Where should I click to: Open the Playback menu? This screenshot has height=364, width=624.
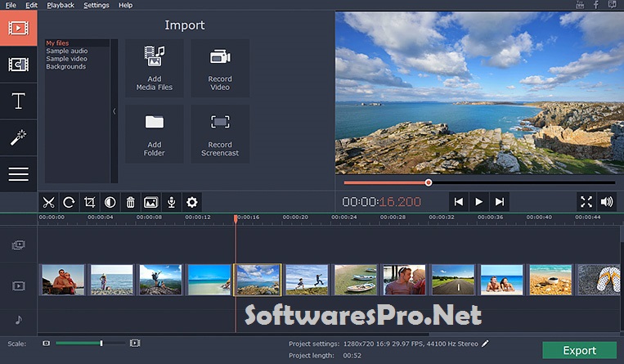coord(61,5)
